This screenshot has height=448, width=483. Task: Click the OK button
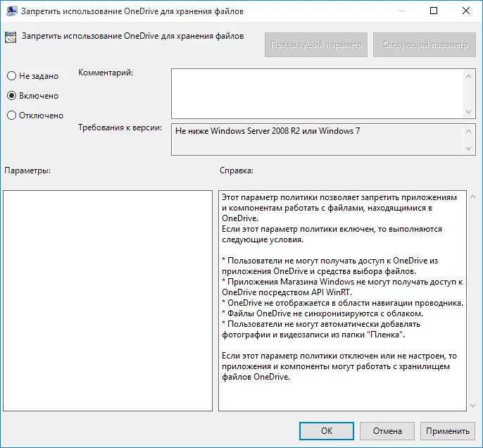click(x=327, y=431)
